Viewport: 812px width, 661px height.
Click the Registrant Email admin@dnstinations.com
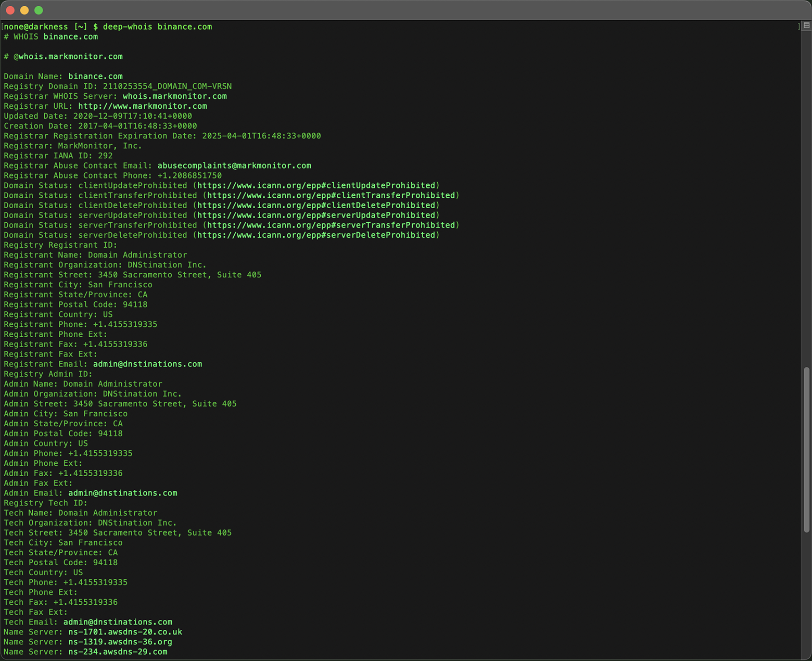point(147,364)
